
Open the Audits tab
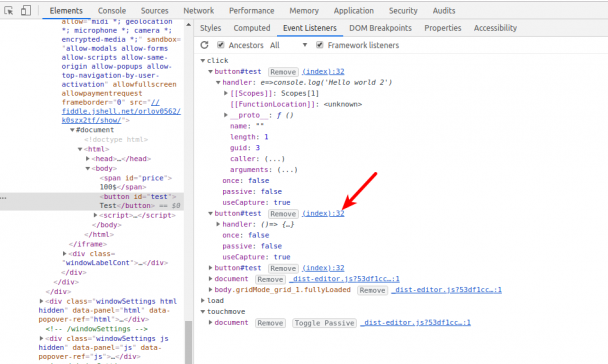(x=444, y=11)
